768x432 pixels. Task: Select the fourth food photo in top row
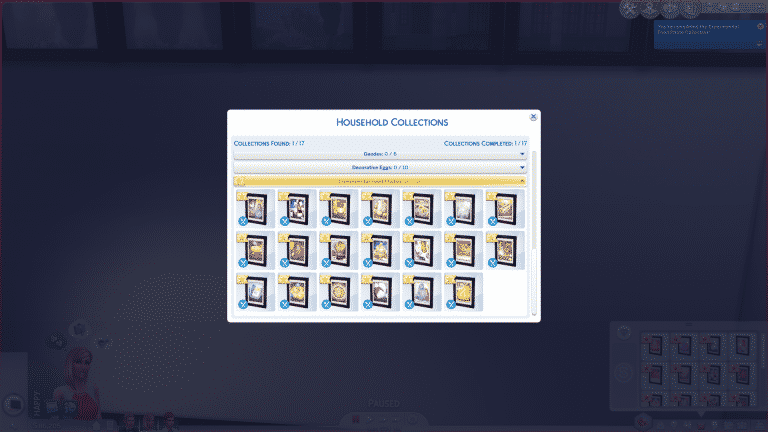tap(380, 209)
